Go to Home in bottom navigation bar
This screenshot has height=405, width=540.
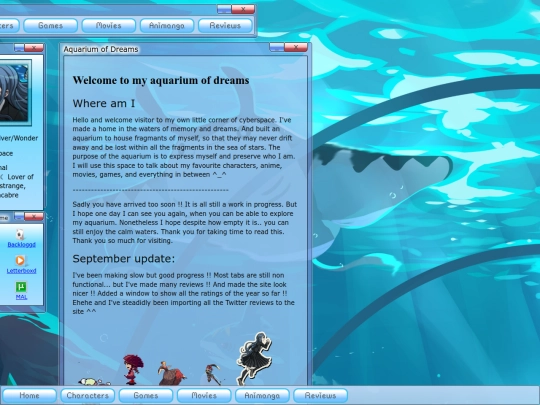[29, 395]
